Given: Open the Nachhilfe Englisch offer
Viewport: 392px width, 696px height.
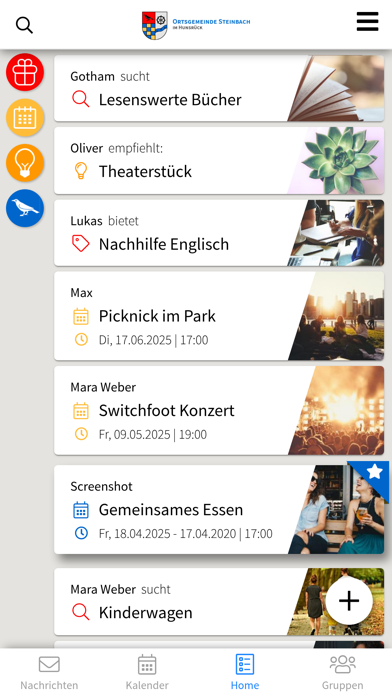Looking at the screenshot, I should 219,233.
